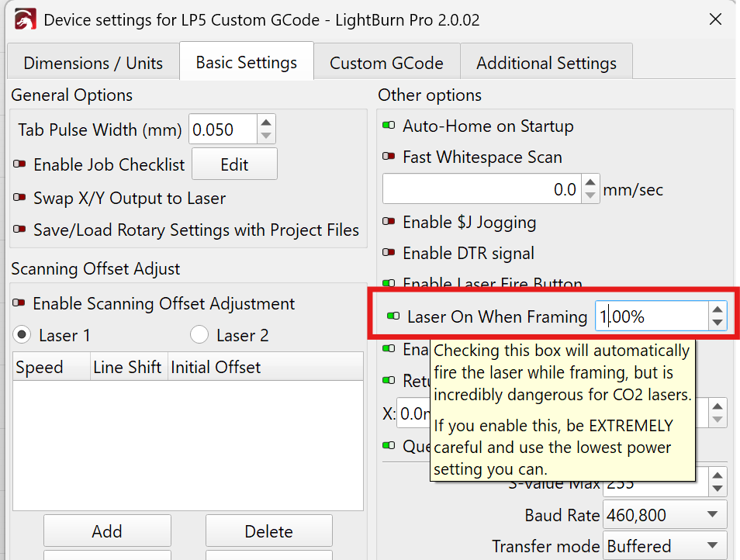The width and height of the screenshot is (740, 560).
Task: Open the Transfer mode dropdown
Action: 665,546
